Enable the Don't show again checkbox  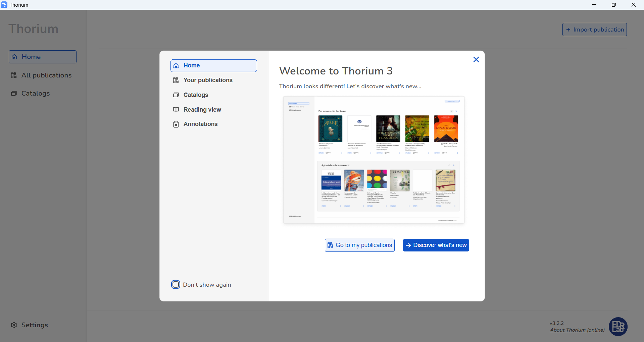click(x=176, y=285)
